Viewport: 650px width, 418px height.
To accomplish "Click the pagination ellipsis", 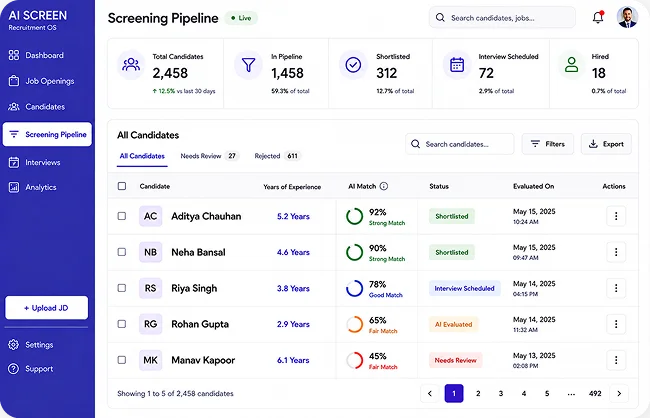I will (x=571, y=394).
